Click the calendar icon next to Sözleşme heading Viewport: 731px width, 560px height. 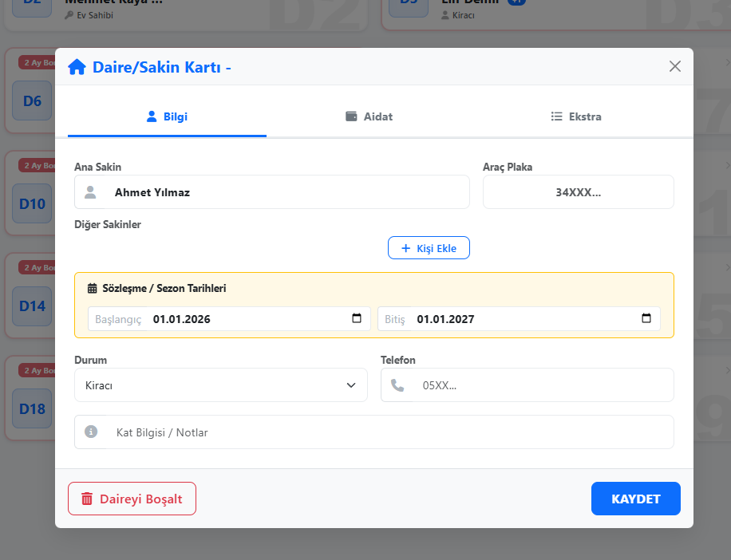point(92,289)
